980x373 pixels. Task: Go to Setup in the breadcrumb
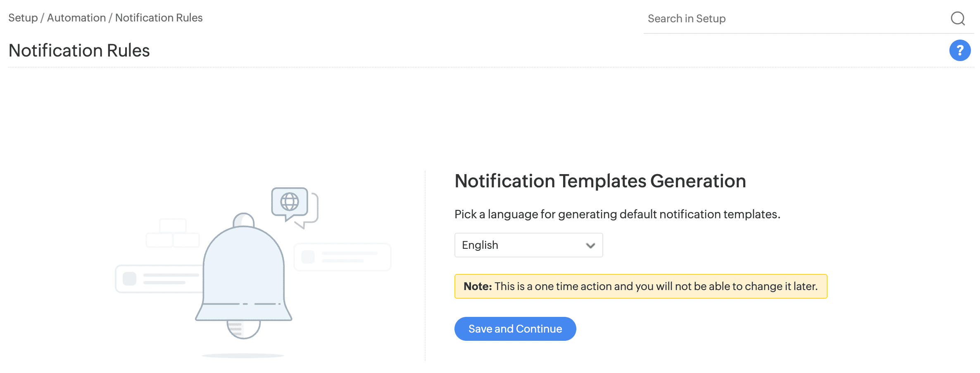pyautogui.click(x=23, y=18)
